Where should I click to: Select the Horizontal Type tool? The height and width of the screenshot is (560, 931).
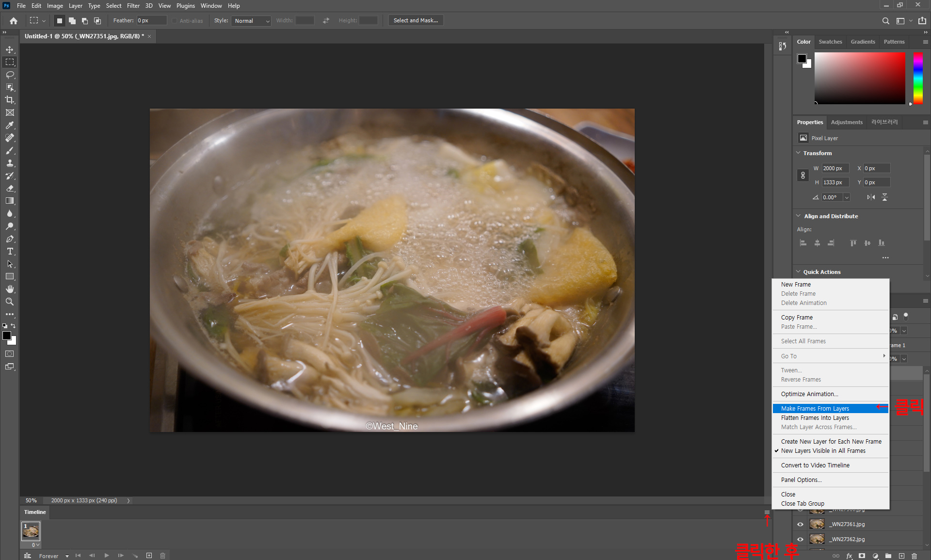coord(10,251)
